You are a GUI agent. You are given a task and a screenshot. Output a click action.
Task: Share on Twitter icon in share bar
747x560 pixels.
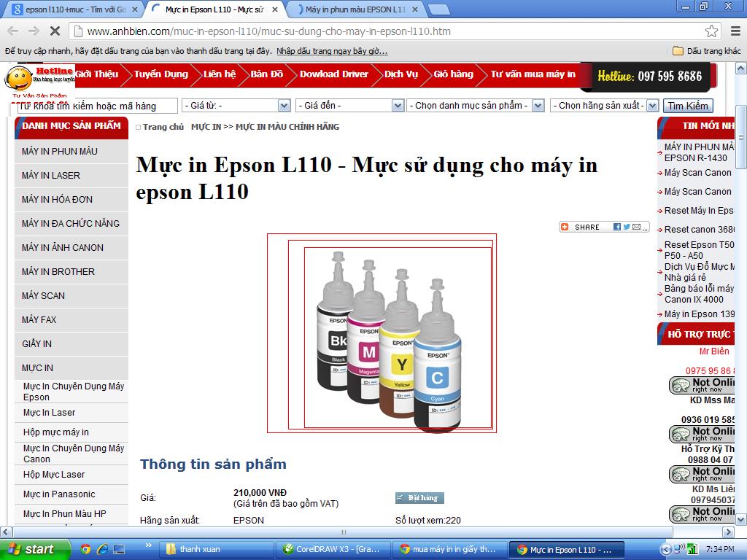point(627,227)
